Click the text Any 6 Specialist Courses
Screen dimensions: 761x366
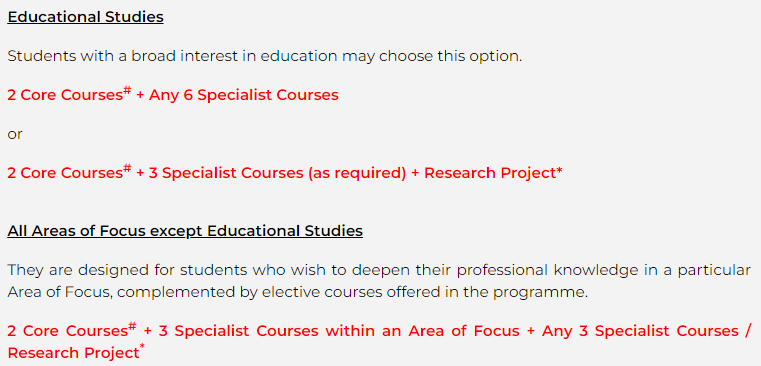pyautogui.click(x=244, y=95)
